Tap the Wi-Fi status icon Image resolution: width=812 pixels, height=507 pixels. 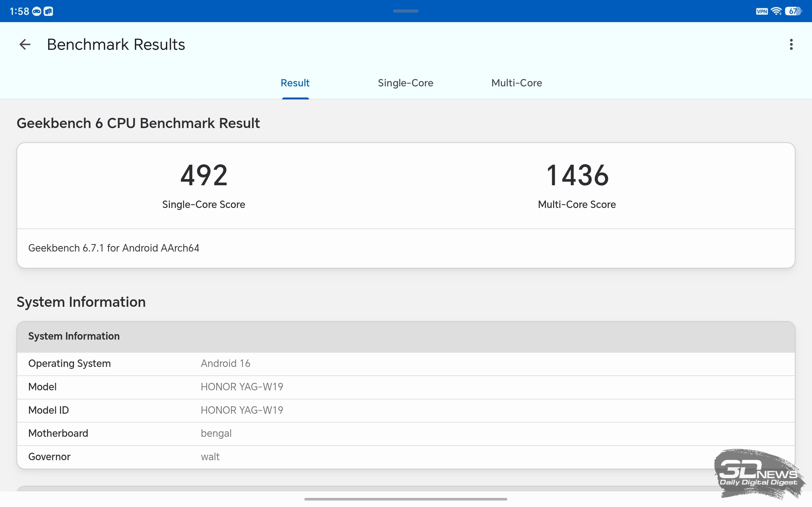776,11
